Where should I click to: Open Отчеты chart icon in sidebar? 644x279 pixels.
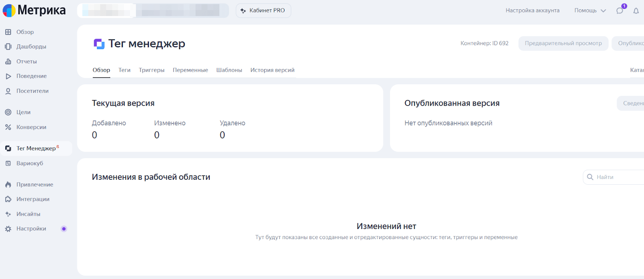pyautogui.click(x=8, y=61)
